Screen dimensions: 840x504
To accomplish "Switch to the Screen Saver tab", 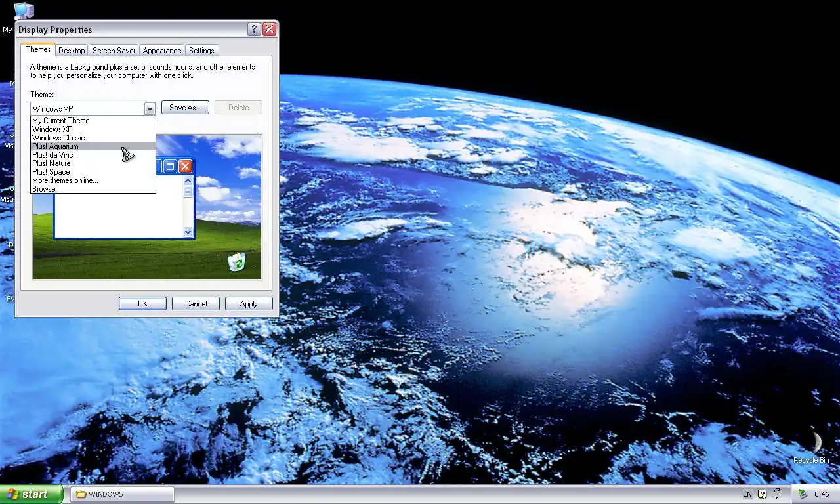I will click(x=114, y=51).
